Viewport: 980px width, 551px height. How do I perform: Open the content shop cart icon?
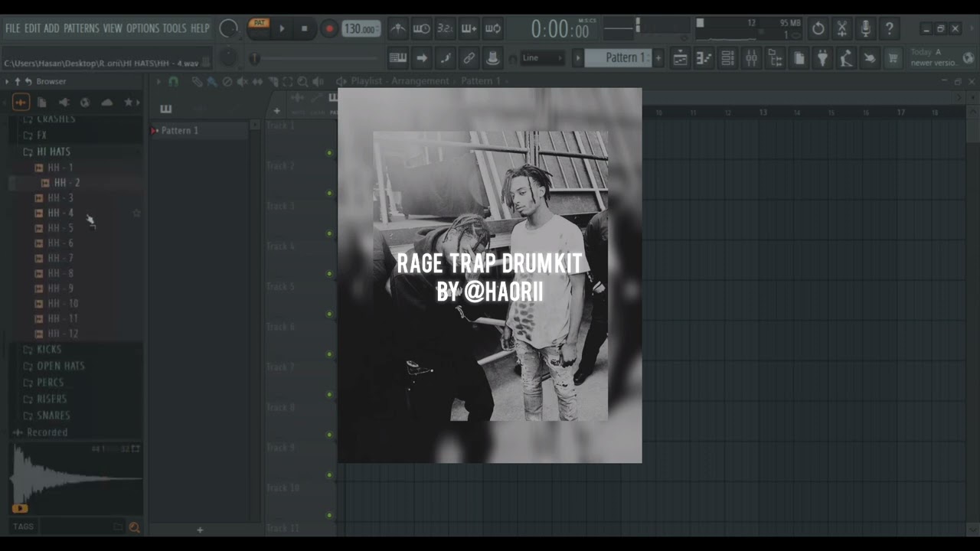coord(893,58)
